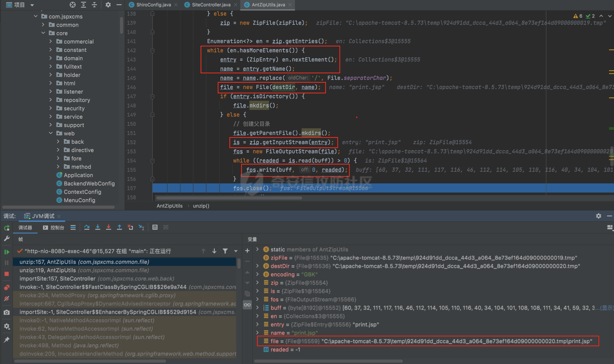
Task: Stop debugging with the red square
Action: (7, 274)
